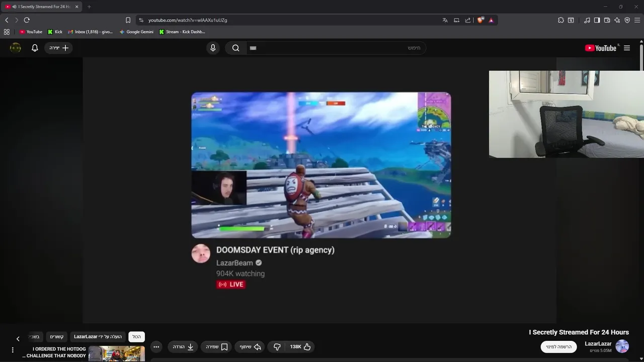Click the magnifier search button
This screenshot has width=644, height=362.
pyautogui.click(x=235, y=48)
